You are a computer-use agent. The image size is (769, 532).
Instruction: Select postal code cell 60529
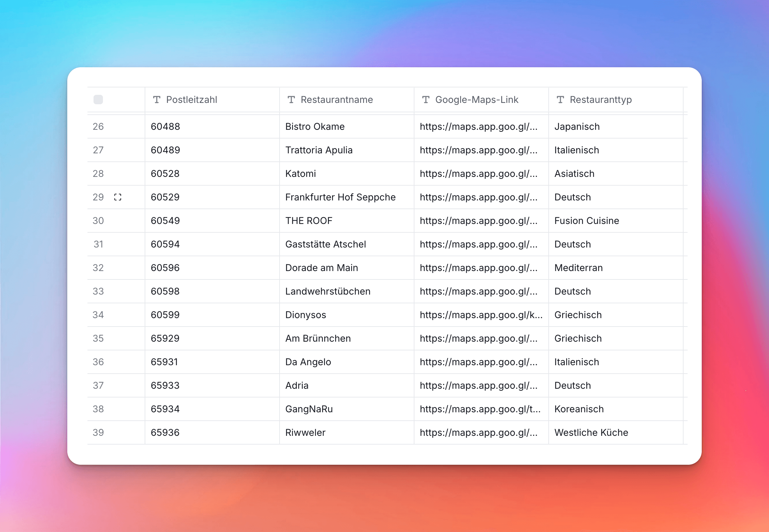[x=212, y=197]
